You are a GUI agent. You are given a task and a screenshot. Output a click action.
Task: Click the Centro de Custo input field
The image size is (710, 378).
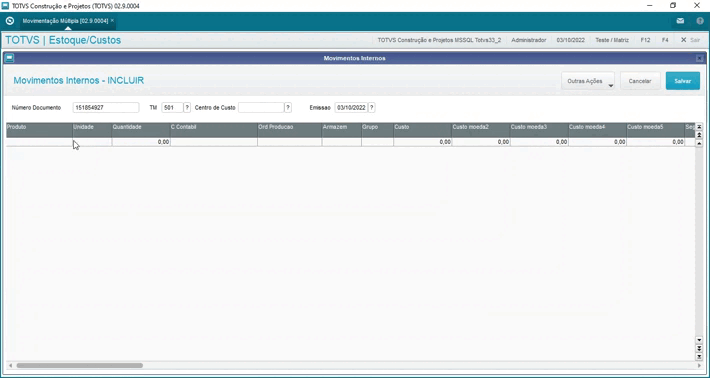(x=261, y=108)
